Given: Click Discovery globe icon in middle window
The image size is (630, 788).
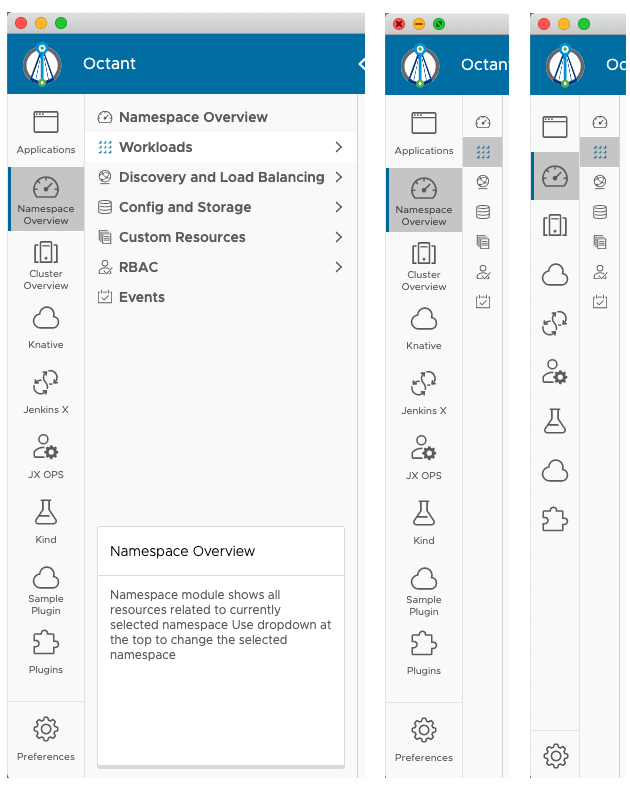Looking at the screenshot, I should point(483,182).
